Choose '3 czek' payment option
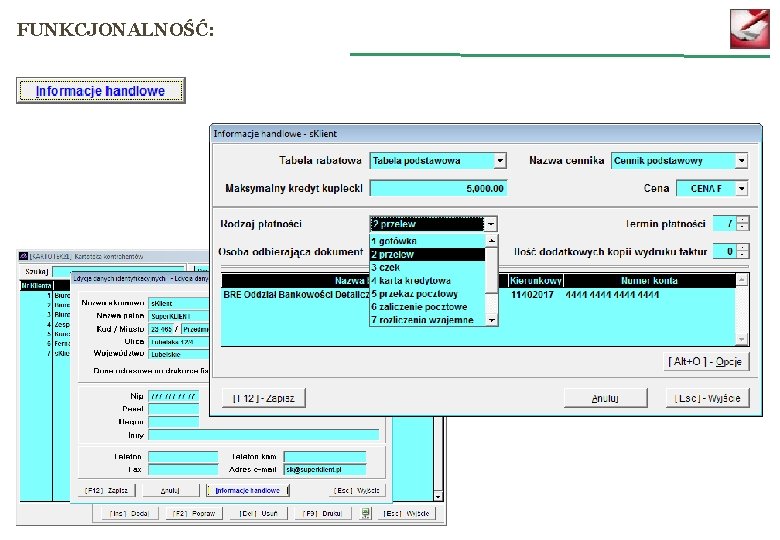 (x=427, y=268)
